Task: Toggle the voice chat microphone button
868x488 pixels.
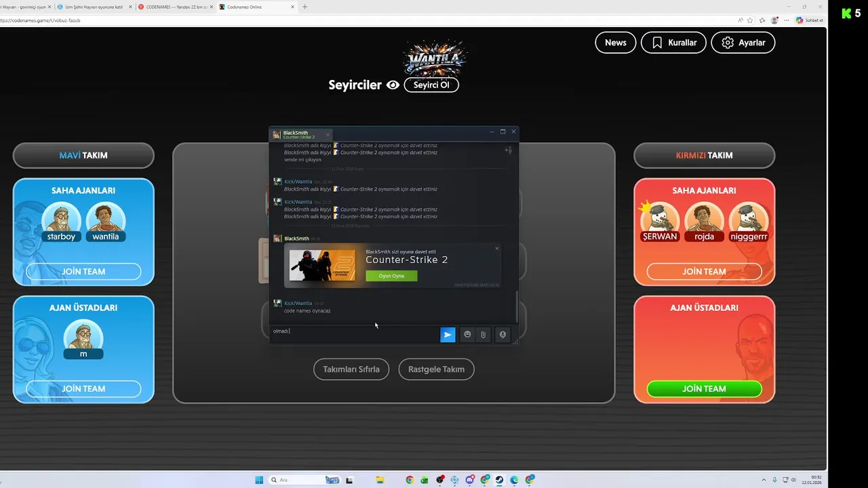Action: pos(502,334)
